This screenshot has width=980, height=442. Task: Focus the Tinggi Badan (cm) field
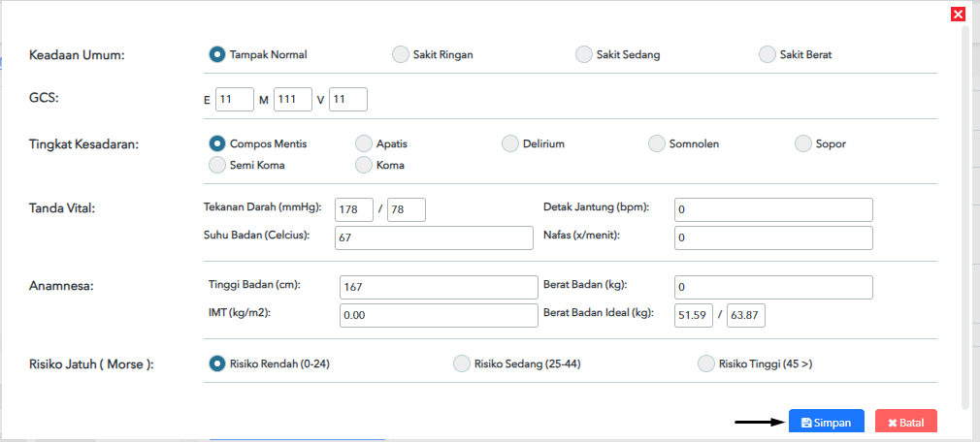[x=439, y=287]
